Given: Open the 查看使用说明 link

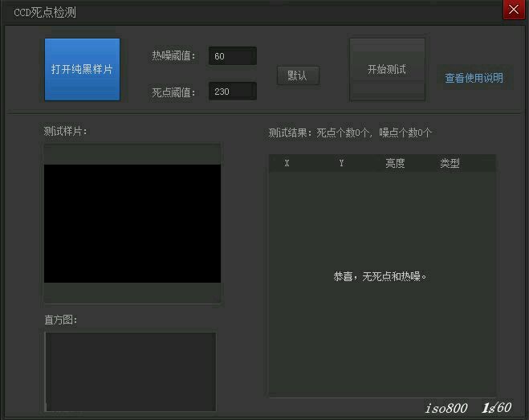Looking at the screenshot, I should click(474, 78).
